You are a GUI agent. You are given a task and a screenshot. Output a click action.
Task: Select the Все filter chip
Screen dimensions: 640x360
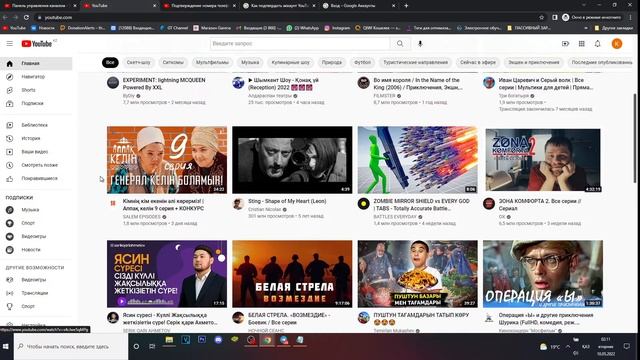point(110,62)
